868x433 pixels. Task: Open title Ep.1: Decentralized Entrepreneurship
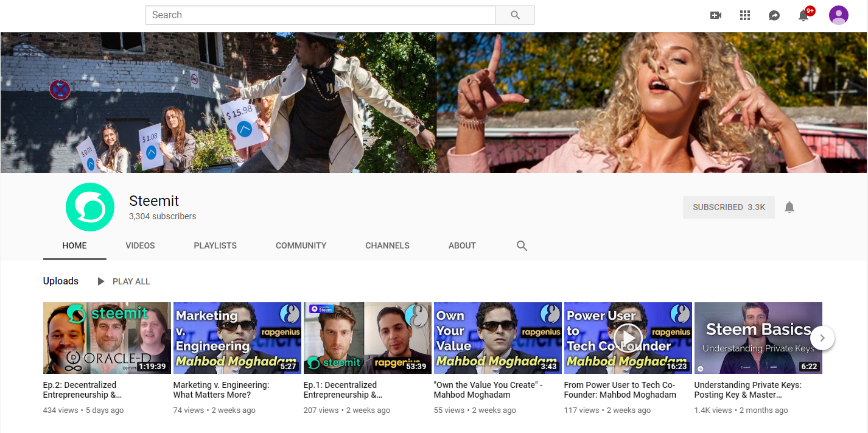click(343, 390)
